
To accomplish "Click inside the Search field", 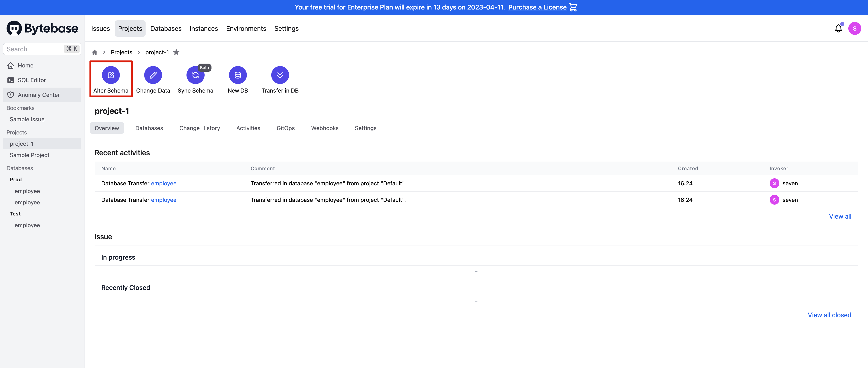I will 34,49.
